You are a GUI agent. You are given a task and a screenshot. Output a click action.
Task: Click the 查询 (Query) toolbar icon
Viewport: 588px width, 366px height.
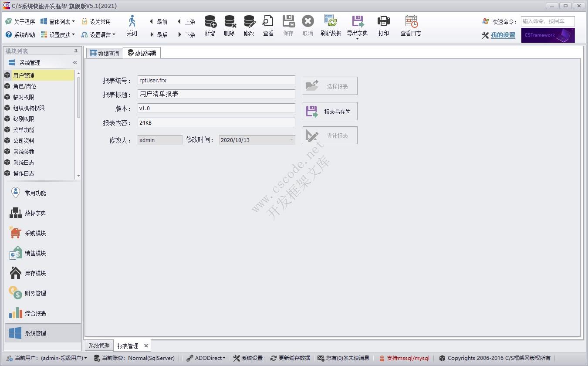(x=268, y=26)
